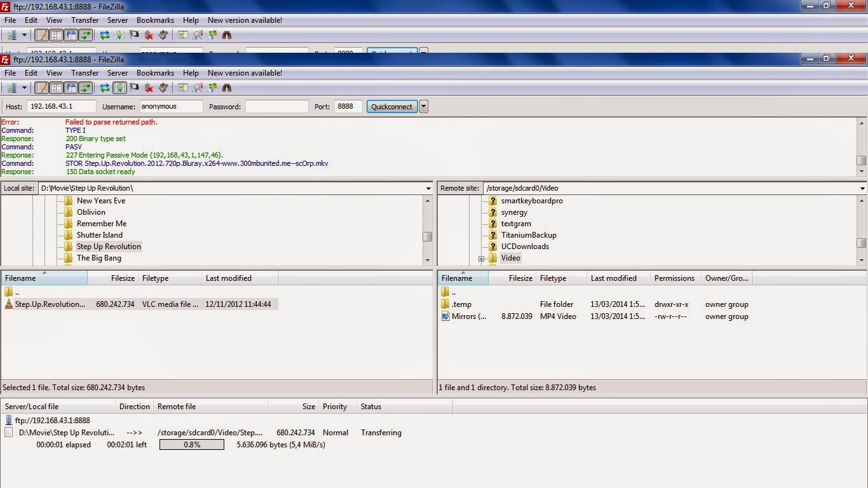The width and height of the screenshot is (868, 488).
Task: Click the server icon beside ftp://192.168.43.1:8888 in queue
Action: pos(9,420)
